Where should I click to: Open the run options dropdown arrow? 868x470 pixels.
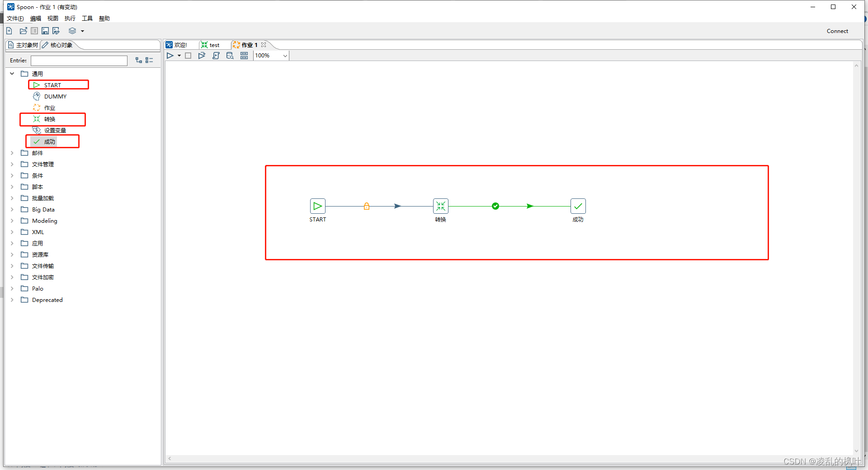click(179, 56)
